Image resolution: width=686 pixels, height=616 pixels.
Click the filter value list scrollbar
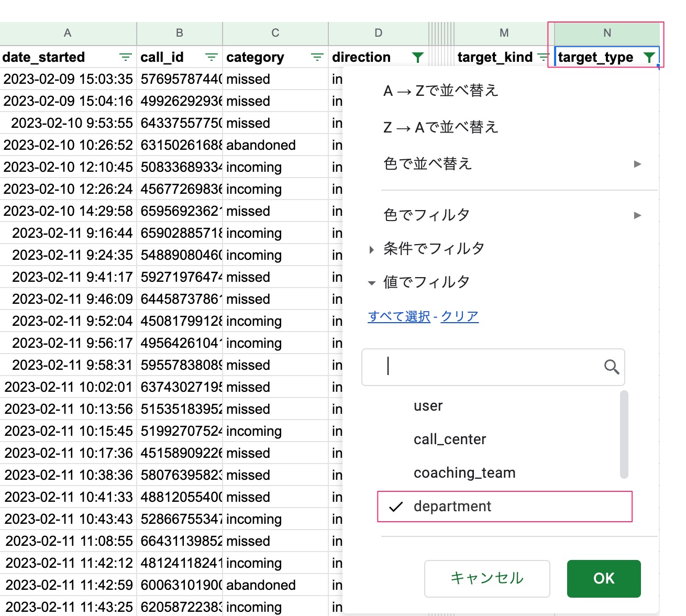click(624, 434)
